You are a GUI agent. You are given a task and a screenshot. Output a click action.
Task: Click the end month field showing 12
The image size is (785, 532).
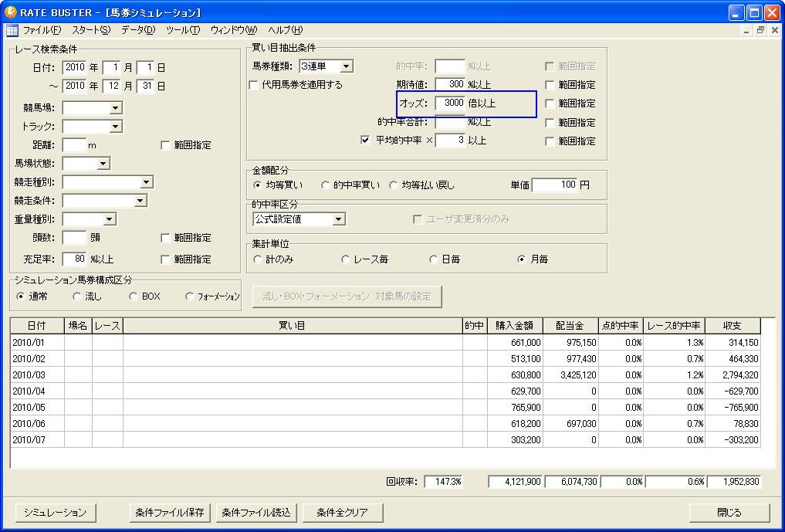coord(112,86)
